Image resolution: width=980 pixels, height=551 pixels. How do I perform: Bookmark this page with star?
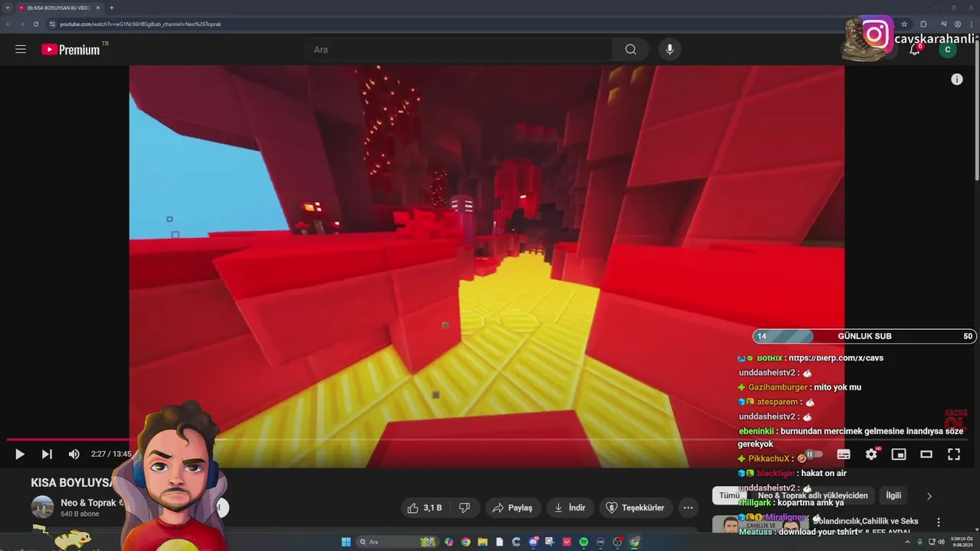coord(904,24)
